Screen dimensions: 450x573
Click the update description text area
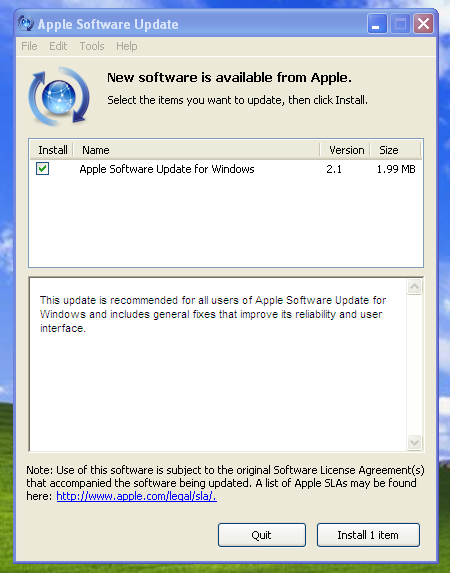coord(218,364)
